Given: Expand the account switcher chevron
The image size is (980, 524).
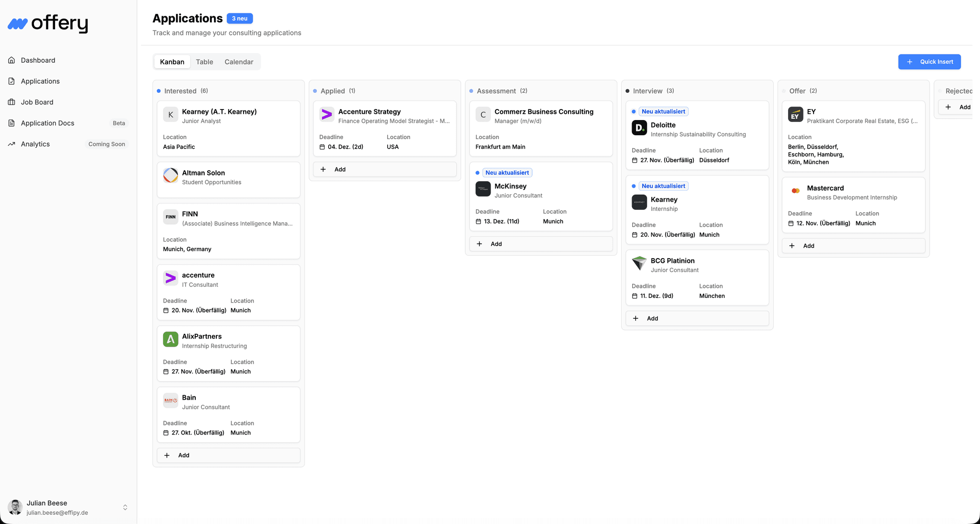Looking at the screenshot, I should [125, 507].
